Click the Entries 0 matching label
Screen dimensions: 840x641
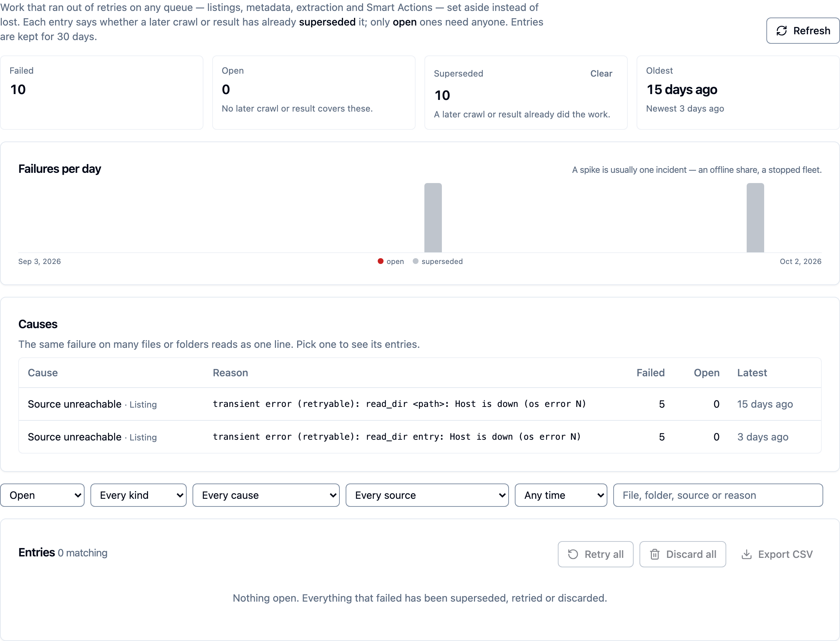coord(63,552)
